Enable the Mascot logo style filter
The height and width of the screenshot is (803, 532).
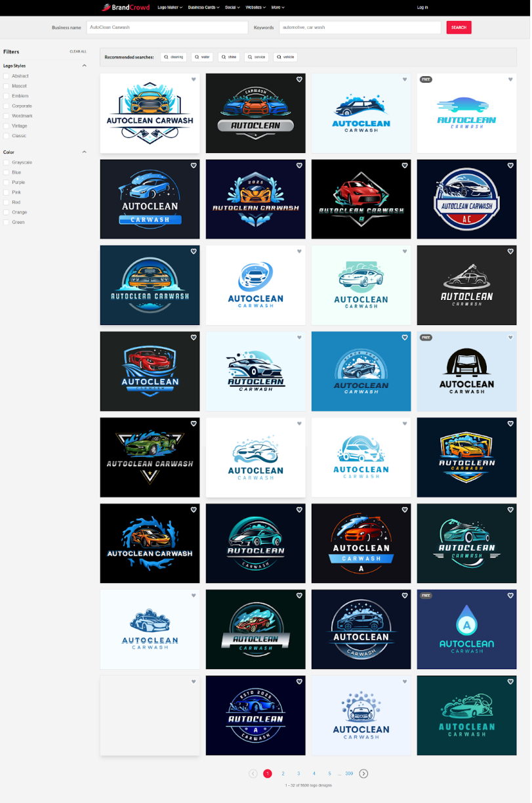(x=7, y=86)
